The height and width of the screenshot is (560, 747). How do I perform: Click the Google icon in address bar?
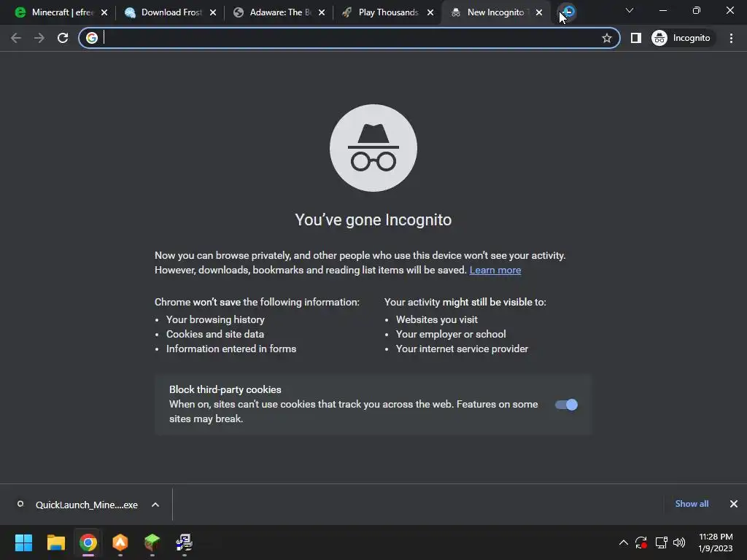coord(92,38)
